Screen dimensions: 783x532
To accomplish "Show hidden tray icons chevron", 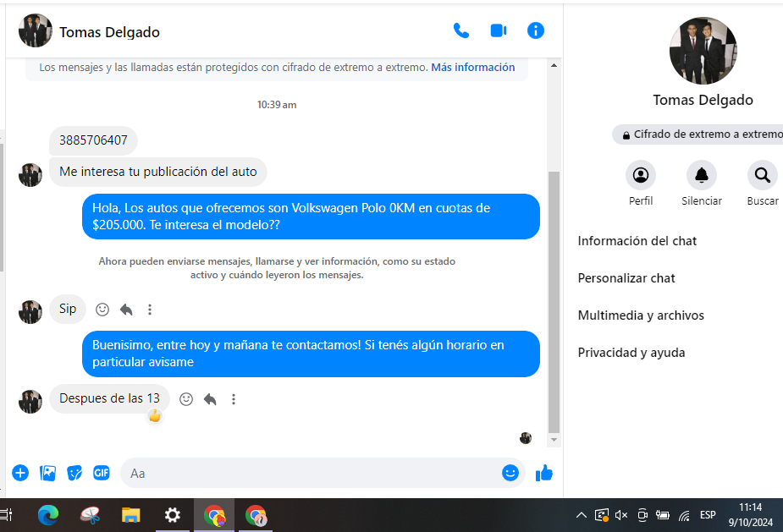I will pyautogui.click(x=582, y=515).
